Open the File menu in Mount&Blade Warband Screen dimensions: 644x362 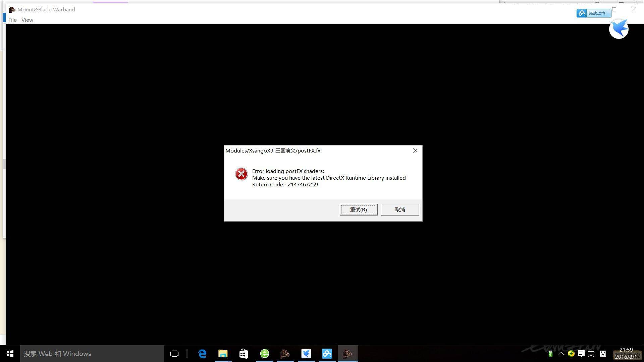tap(12, 20)
